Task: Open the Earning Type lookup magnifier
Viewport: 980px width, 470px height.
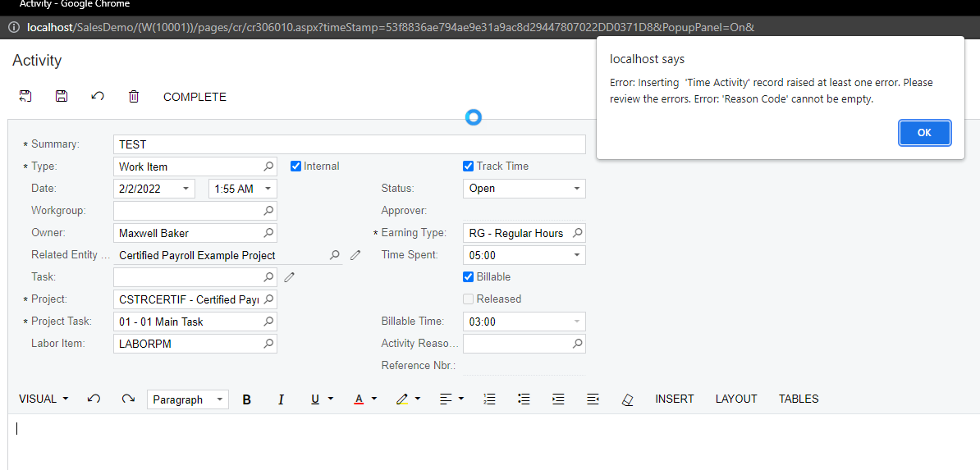Action: click(x=578, y=233)
